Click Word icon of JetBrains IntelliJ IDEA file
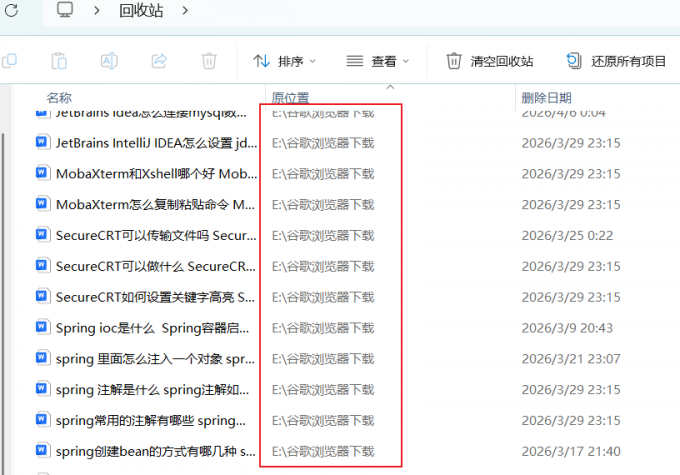This screenshot has width=680, height=475. 42,142
